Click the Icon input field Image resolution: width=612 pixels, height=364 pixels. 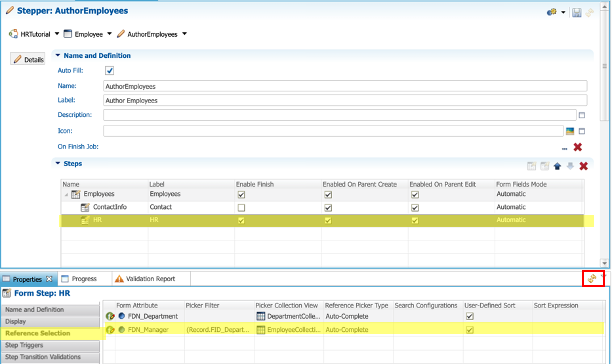(x=333, y=131)
